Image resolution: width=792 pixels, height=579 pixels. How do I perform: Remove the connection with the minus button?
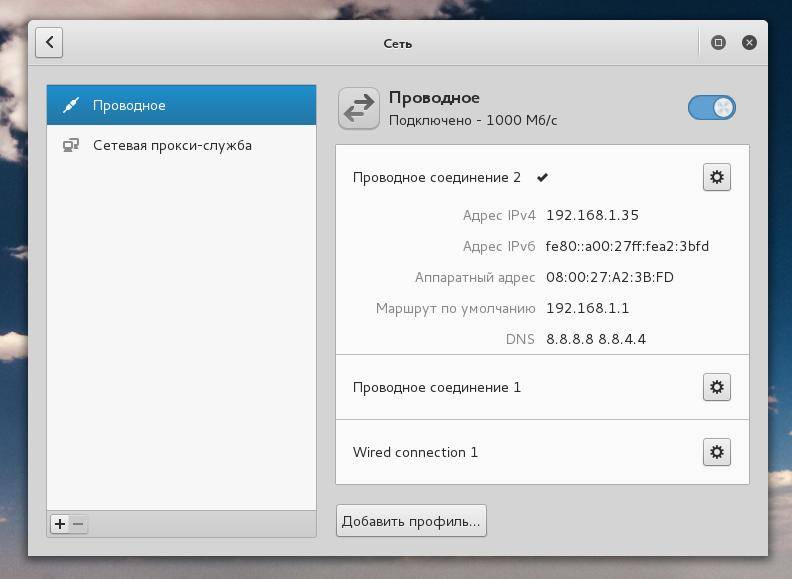[x=78, y=524]
